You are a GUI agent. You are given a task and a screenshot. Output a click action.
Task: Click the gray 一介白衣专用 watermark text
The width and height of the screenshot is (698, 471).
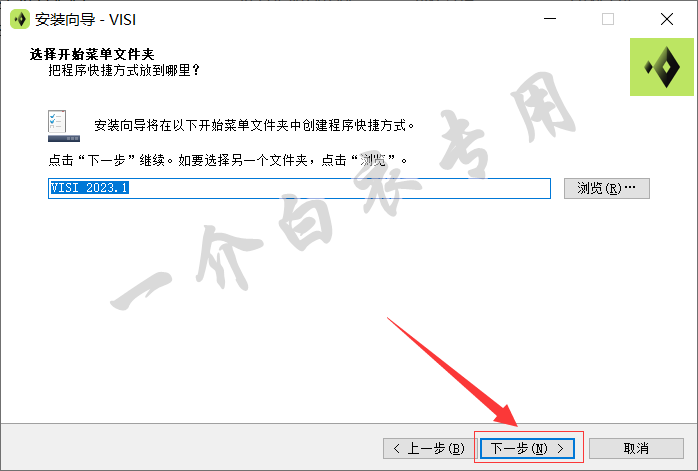click(343, 191)
